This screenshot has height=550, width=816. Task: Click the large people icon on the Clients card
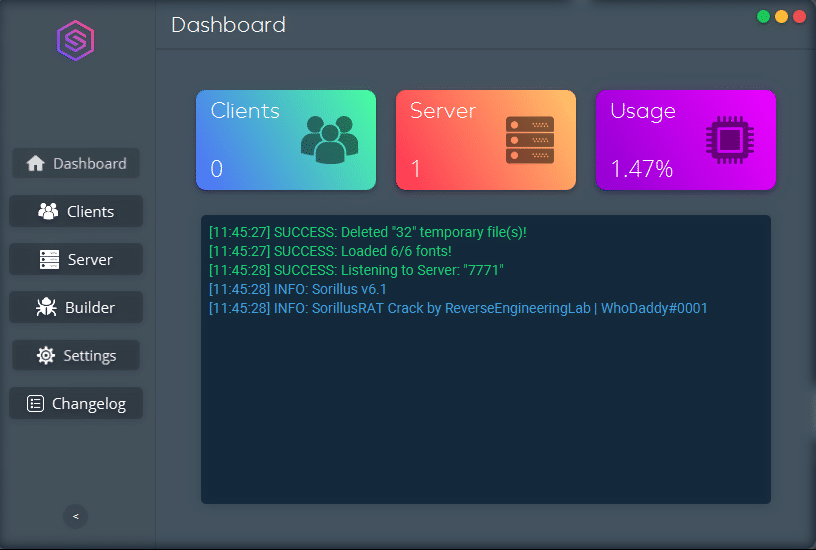click(329, 139)
